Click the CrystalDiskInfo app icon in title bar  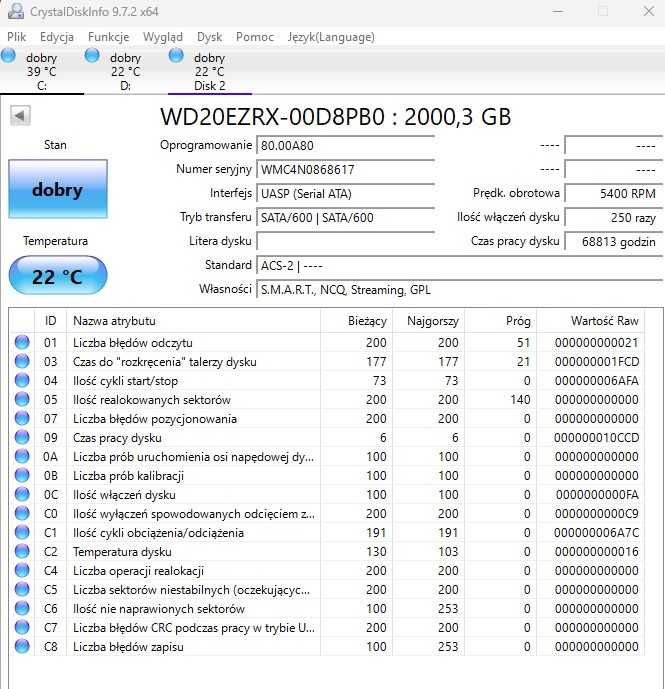(16, 11)
